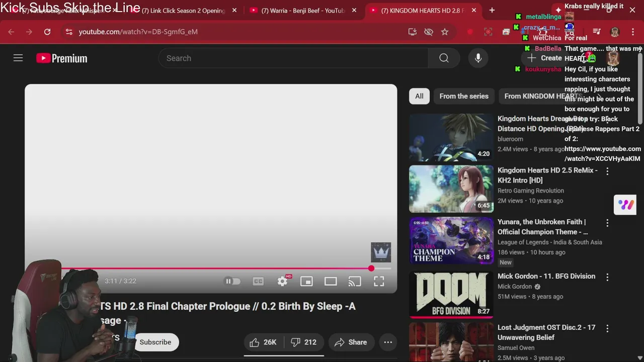This screenshot has height=362, width=644.
Task: Toggle autoplay switch in player
Action: [232, 281]
